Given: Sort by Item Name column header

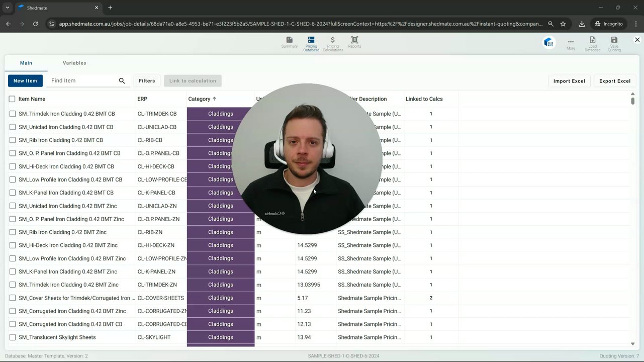Looking at the screenshot, I should point(32,99).
